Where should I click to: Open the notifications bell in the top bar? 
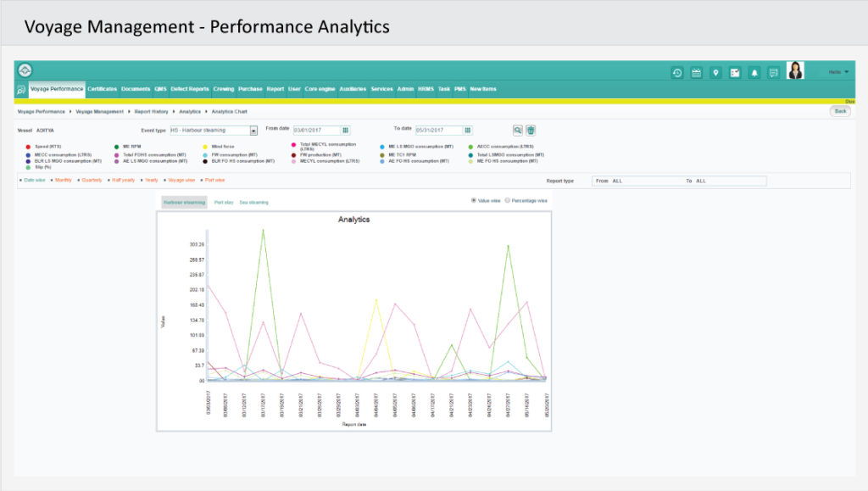coord(754,72)
